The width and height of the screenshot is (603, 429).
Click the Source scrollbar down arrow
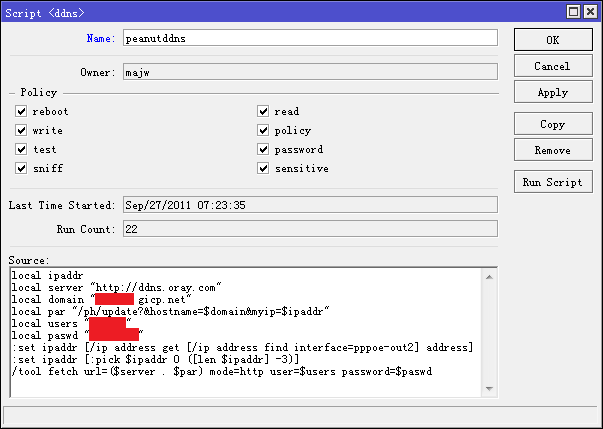coord(490,389)
